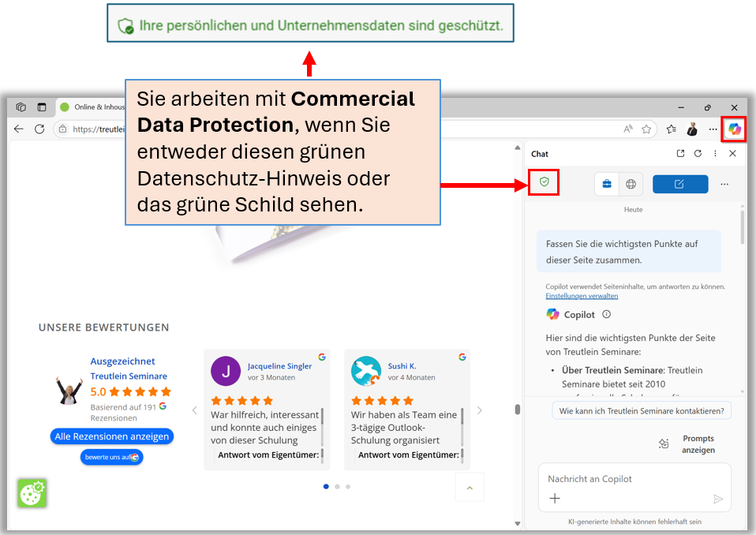Click the Nachricht an Copilot input field
This screenshot has height=535, width=756.
coord(634,479)
